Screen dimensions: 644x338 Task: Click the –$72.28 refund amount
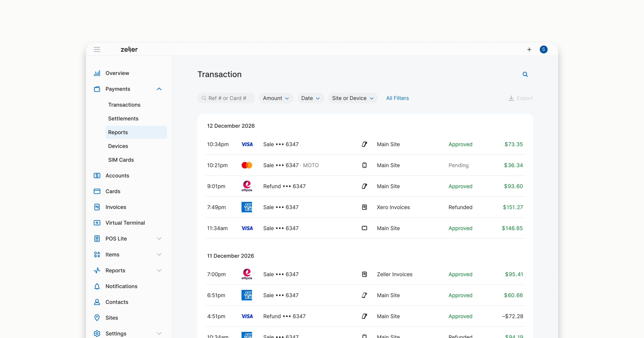(513, 316)
